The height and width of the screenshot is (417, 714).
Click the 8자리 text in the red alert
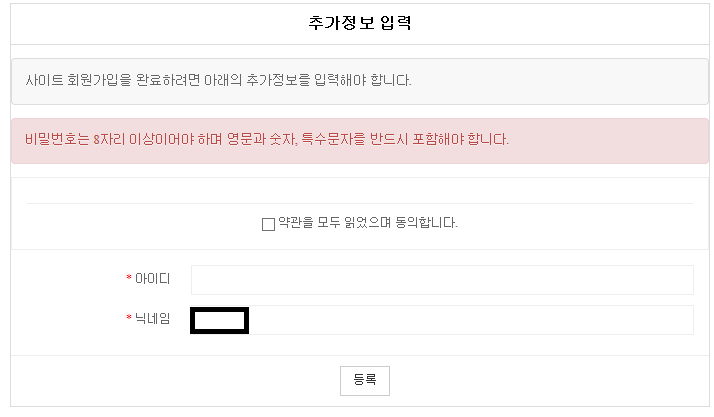click(x=108, y=140)
